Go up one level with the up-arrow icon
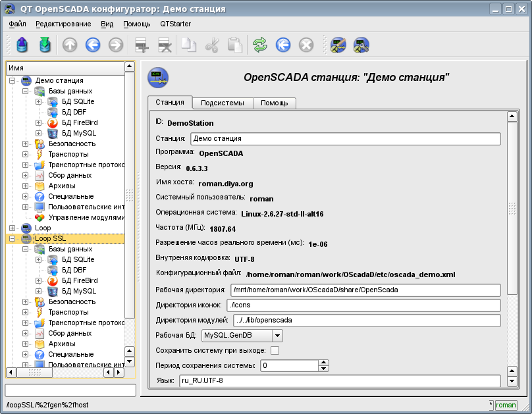The height and width of the screenshot is (414, 532). 70,45
